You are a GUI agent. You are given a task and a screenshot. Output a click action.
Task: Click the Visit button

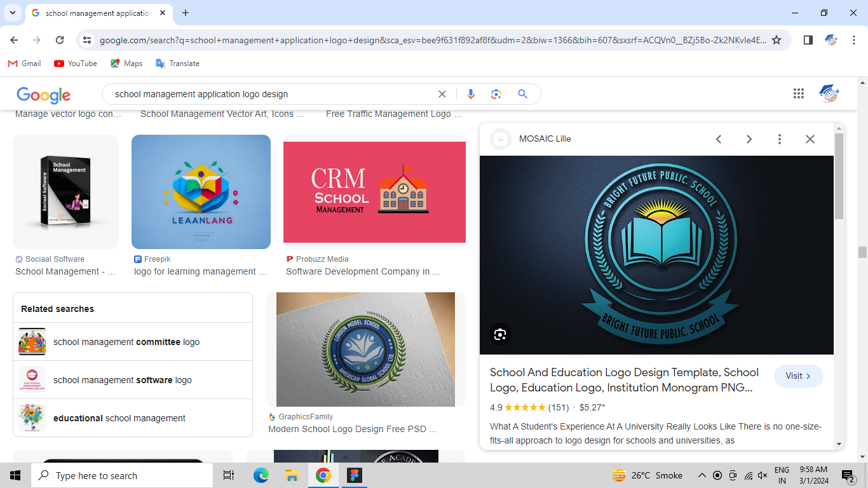798,376
